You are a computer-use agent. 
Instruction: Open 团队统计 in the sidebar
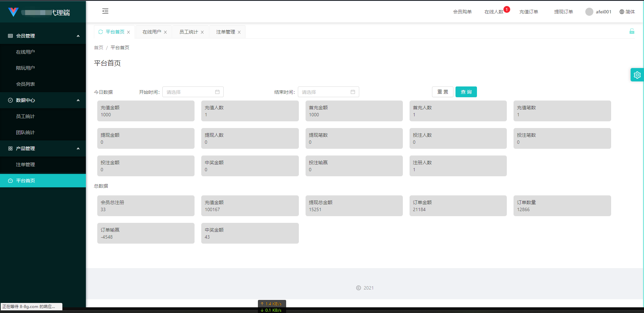click(25, 132)
